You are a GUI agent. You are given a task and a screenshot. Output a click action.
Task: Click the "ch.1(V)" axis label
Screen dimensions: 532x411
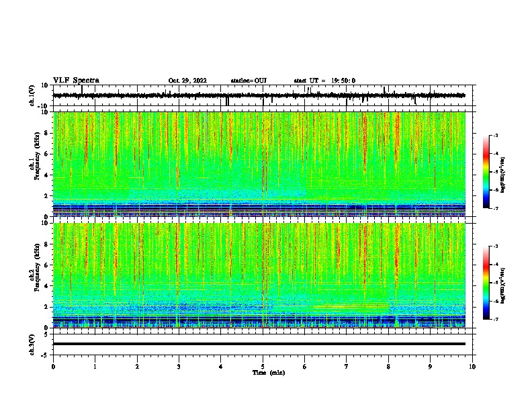pos(32,95)
